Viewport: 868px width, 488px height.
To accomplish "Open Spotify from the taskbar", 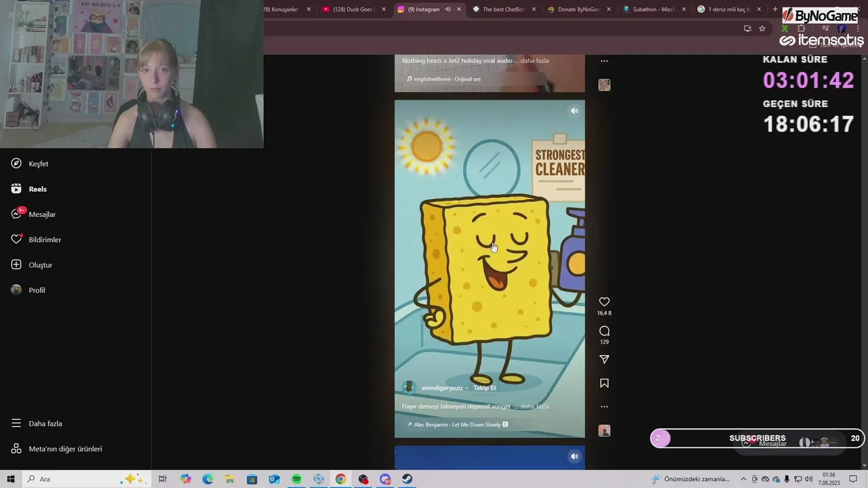I will click(296, 479).
